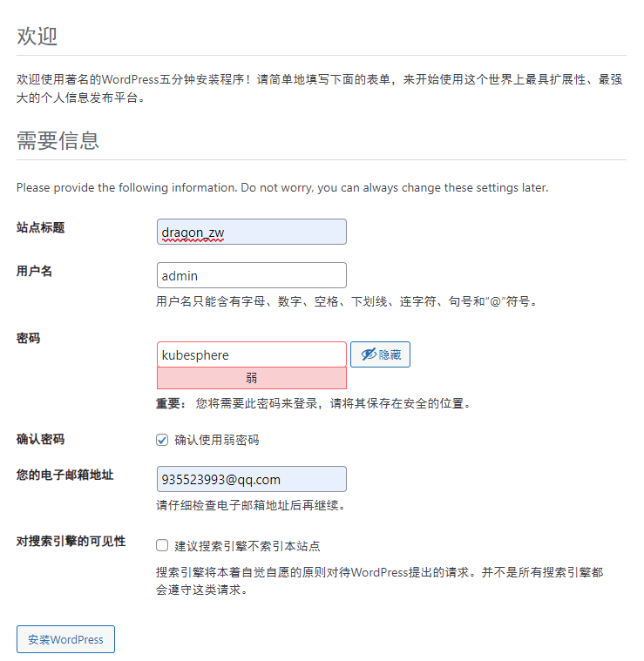Click the 安装WordPress button

point(65,639)
